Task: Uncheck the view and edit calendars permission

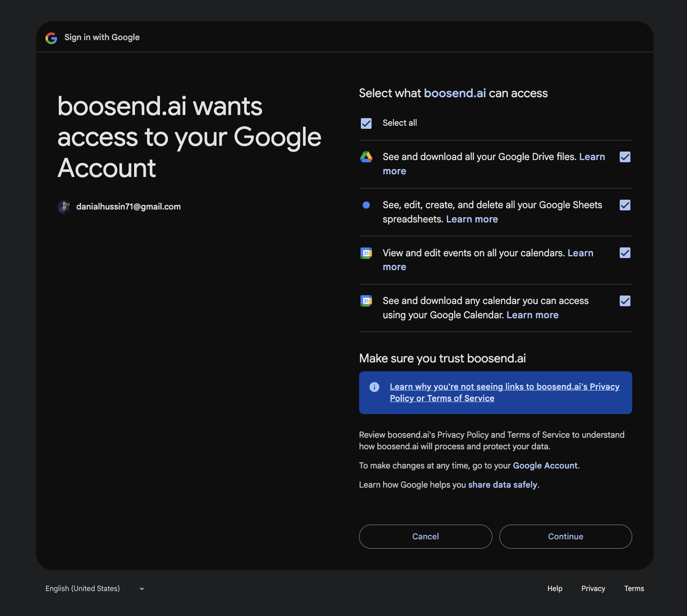Action: (x=625, y=253)
